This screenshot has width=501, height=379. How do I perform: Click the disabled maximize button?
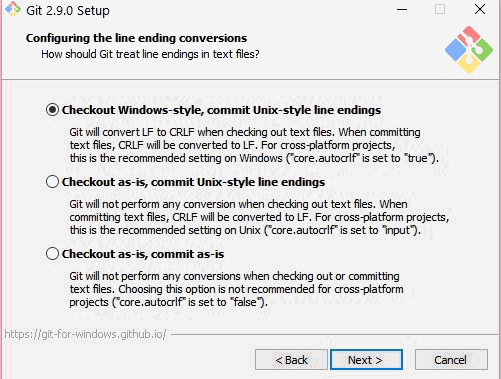click(440, 9)
